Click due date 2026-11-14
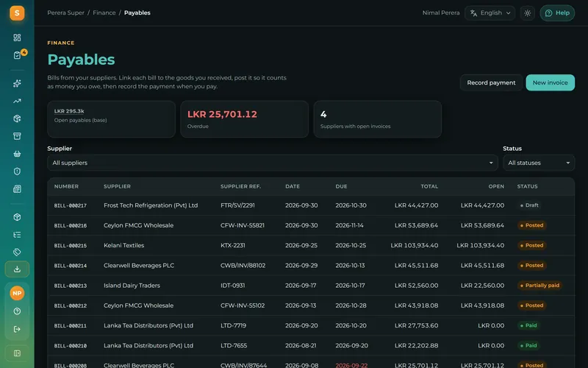 click(349, 225)
